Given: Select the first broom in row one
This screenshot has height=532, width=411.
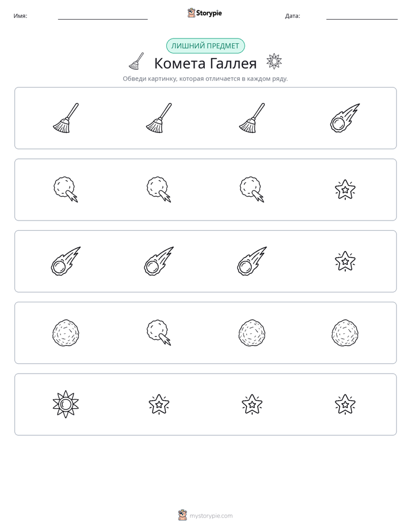Looking at the screenshot, I should (66, 118).
